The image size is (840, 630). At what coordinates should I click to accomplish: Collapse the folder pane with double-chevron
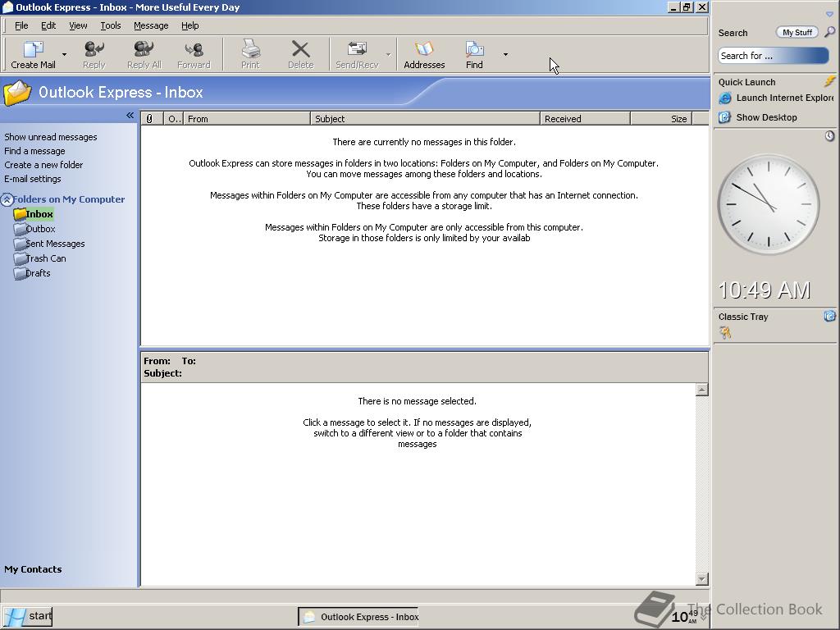click(x=130, y=116)
